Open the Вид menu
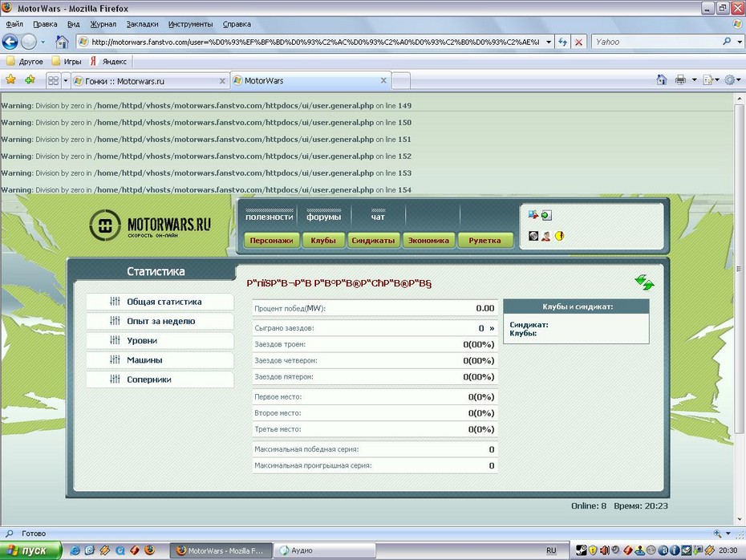The height and width of the screenshot is (560, 746). (73, 24)
